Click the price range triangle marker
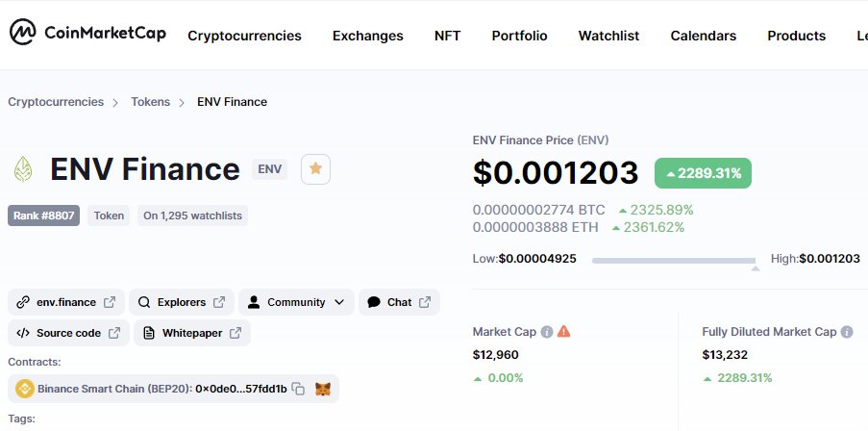The image size is (868, 431). 756,268
